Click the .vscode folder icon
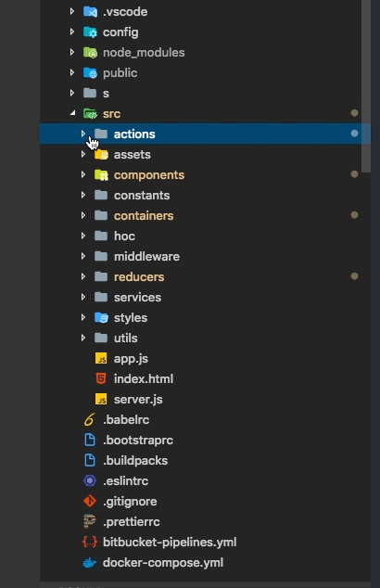Viewport: 380px width, 588px height. (90, 12)
